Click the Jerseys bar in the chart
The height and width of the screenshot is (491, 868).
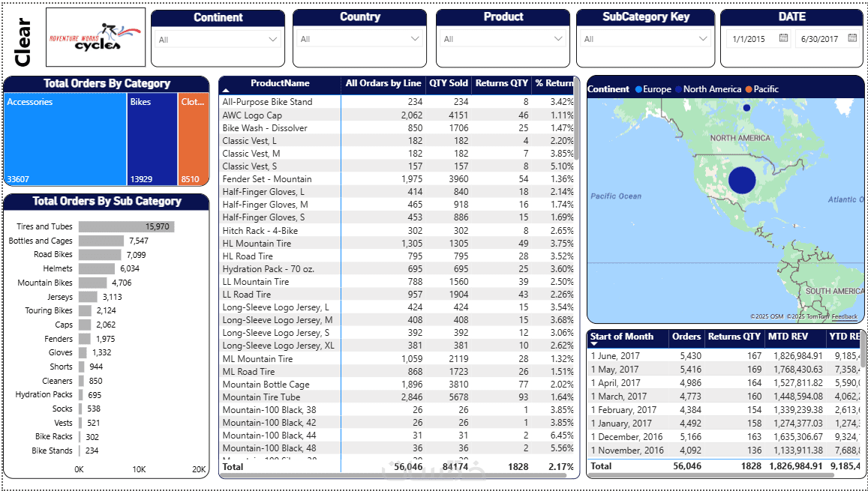88,297
